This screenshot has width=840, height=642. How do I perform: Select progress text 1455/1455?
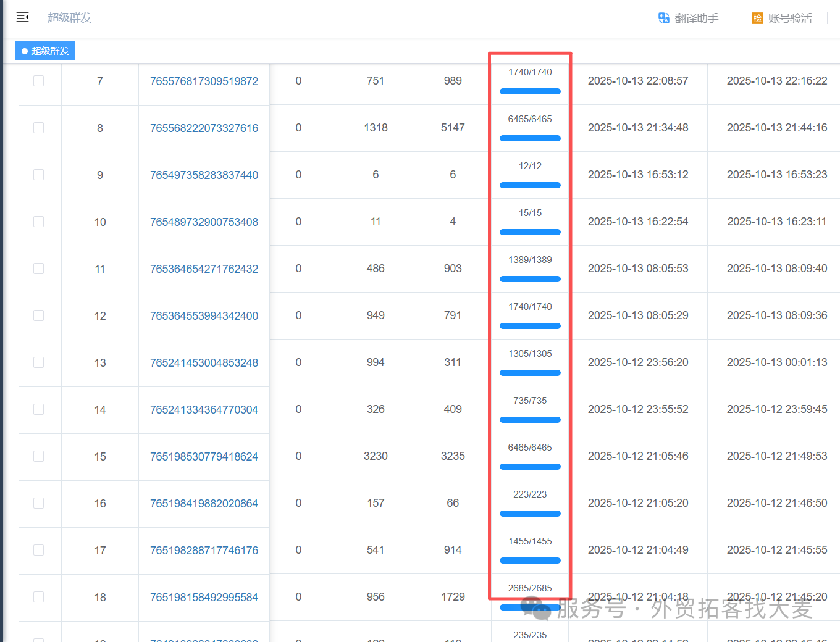tap(530, 541)
